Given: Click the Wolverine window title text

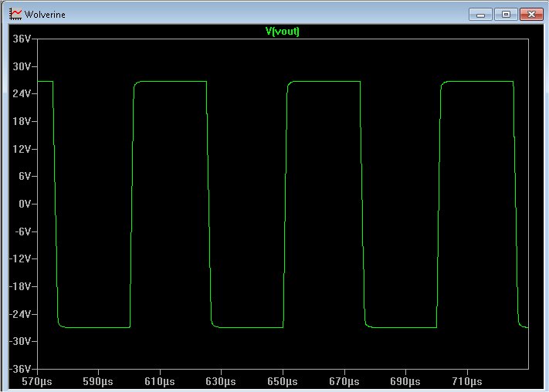Looking at the screenshot, I should [x=45, y=15].
